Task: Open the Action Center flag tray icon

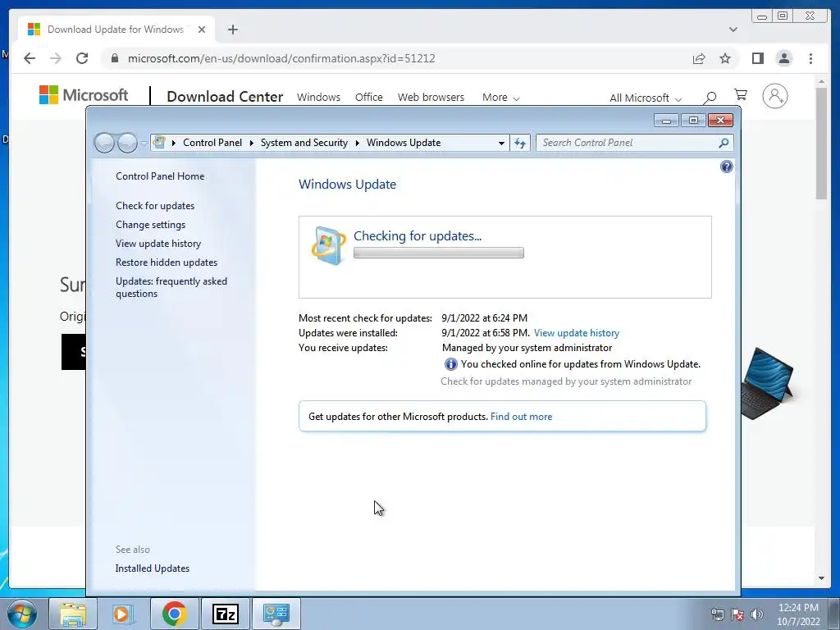Action: 737,614
